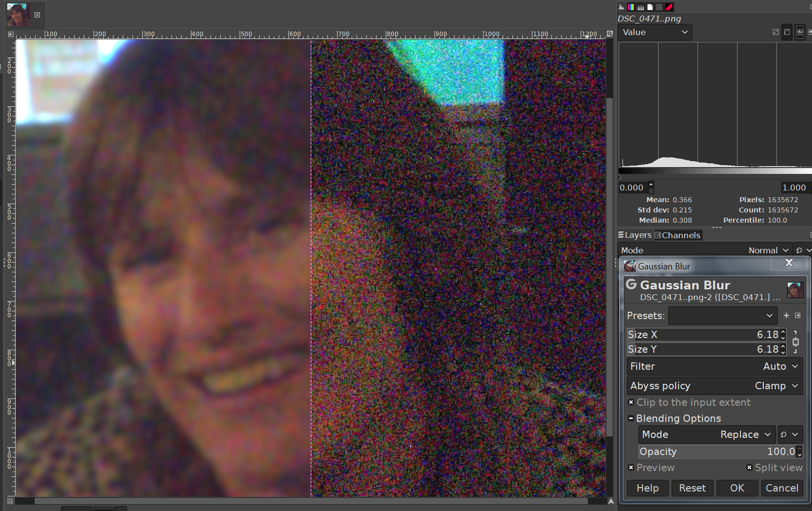Open the histogram Value channel dropdown
This screenshot has width=812, height=511.
655,32
